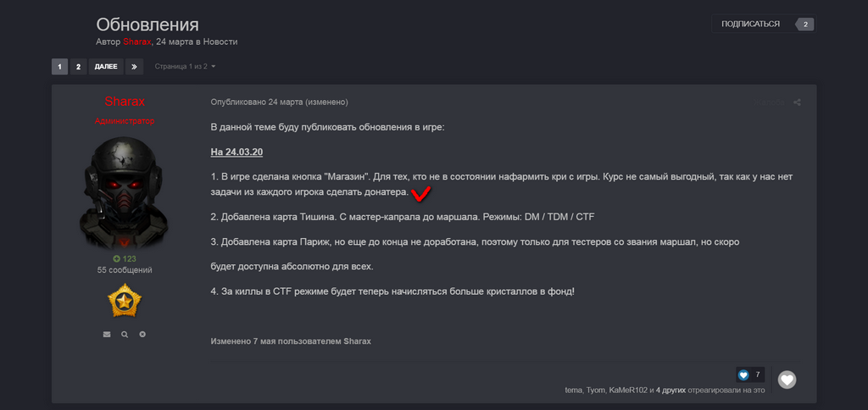Screen dimensions: 868x410
Task: Share this post via the share icon
Action: coord(797,102)
